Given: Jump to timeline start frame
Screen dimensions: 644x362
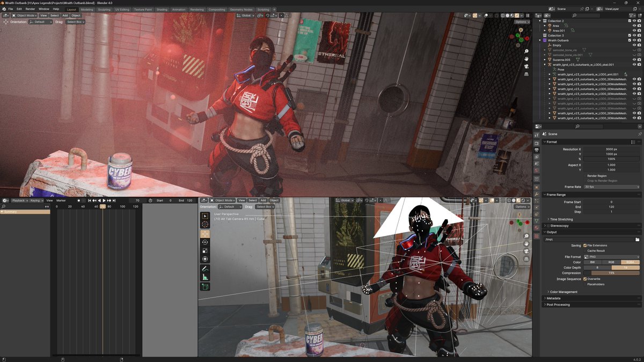Looking at the screenshot, I should (89, 200).
